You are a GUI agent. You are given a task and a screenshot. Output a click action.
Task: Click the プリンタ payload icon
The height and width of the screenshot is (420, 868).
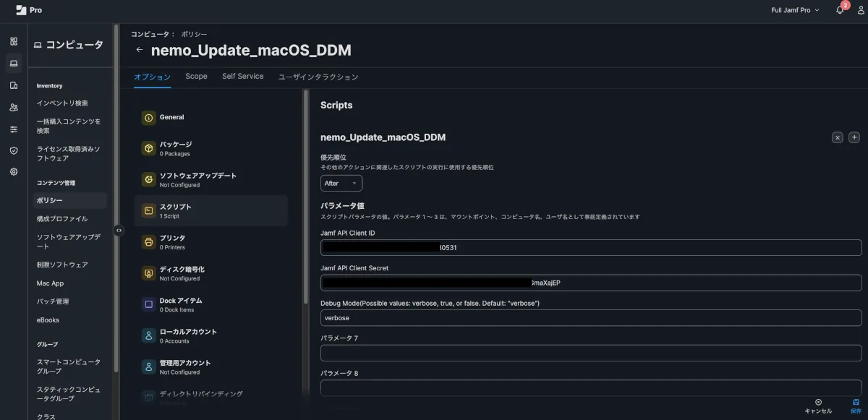point(148,241)
